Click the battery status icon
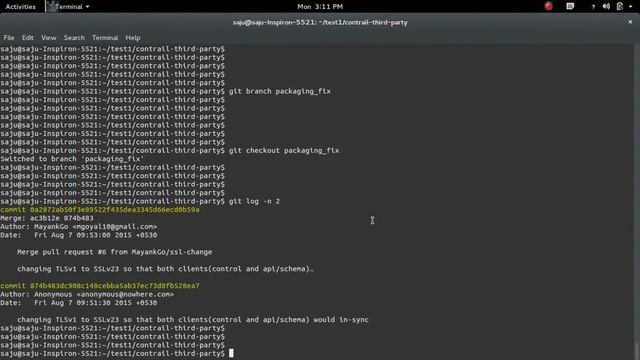Screen dimensions: 640x360 [x=620, y=6]
